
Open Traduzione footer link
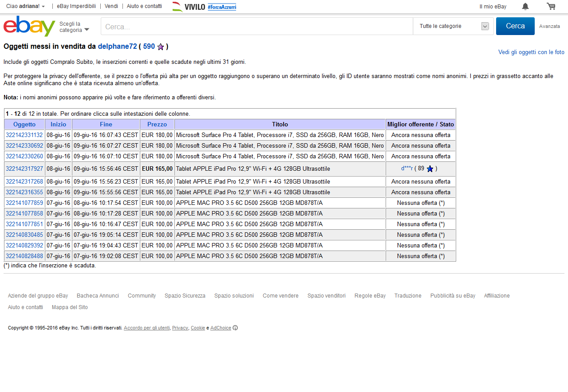tap(408, 296)
